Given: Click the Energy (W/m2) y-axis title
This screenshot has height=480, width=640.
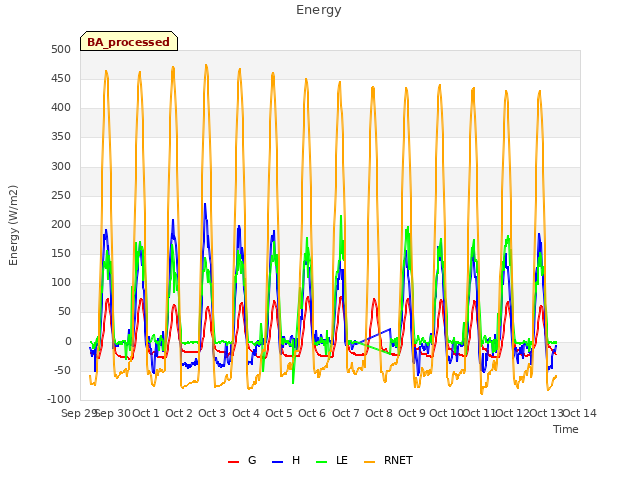Looking at the screenshot, I should click(13, 225).
